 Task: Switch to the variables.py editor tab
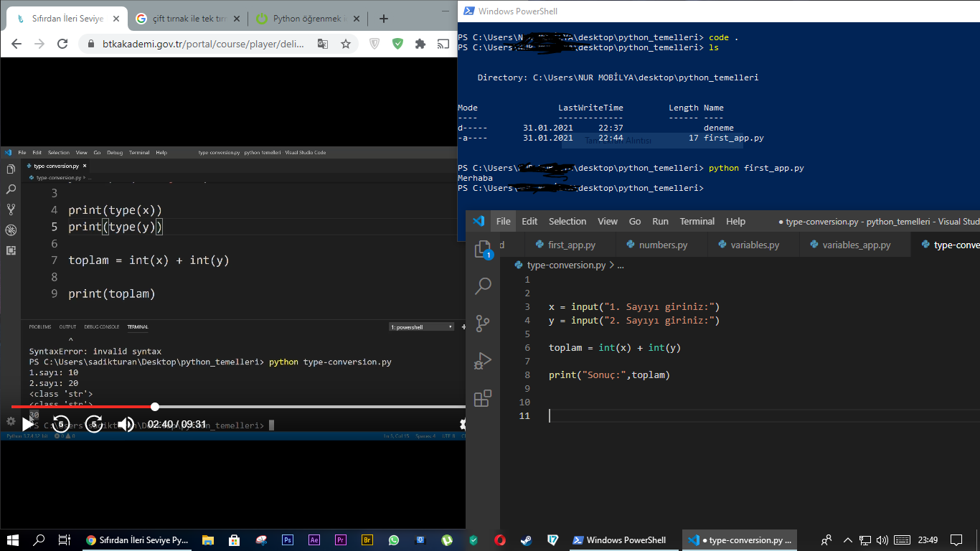[754, 245]
